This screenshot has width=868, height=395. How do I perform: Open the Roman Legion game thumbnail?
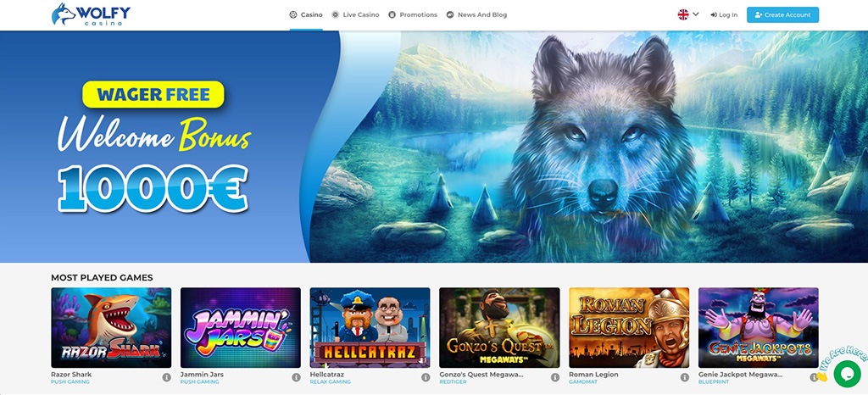click(x=629, y=327)
